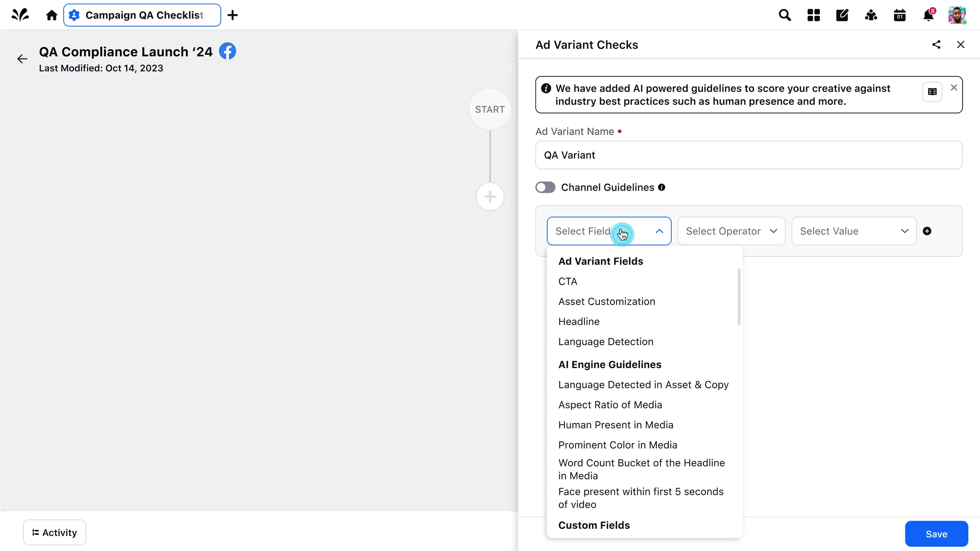The image size is (980, 551).
Task: Open the Activity panel button
Action: (54, 532)
